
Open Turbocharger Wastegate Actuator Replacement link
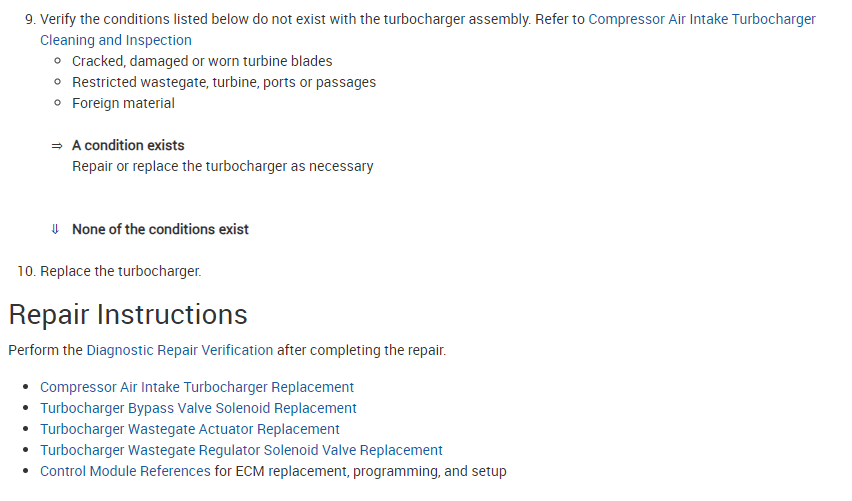tap(190, 429)
